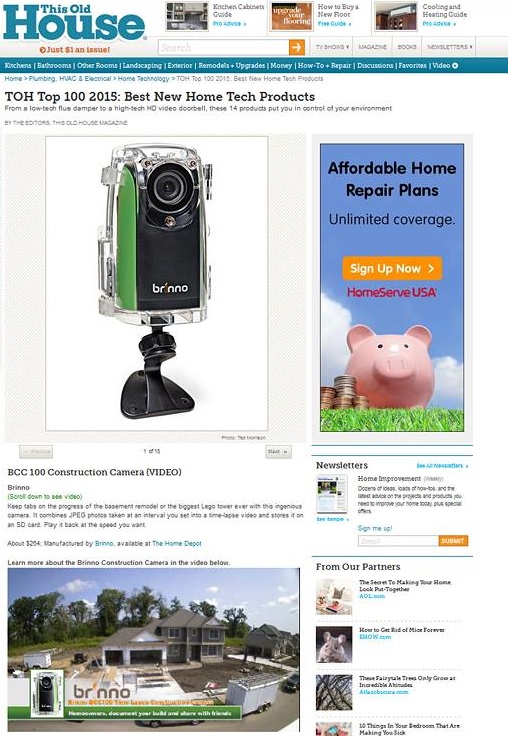This screenshot has width=508, height=736.
Task: Click the Home Improvement newsletter preview image
Action: point(331,494)
